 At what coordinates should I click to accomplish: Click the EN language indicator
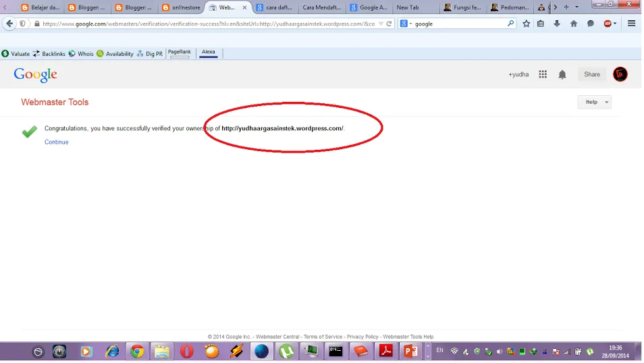(439, 350)
